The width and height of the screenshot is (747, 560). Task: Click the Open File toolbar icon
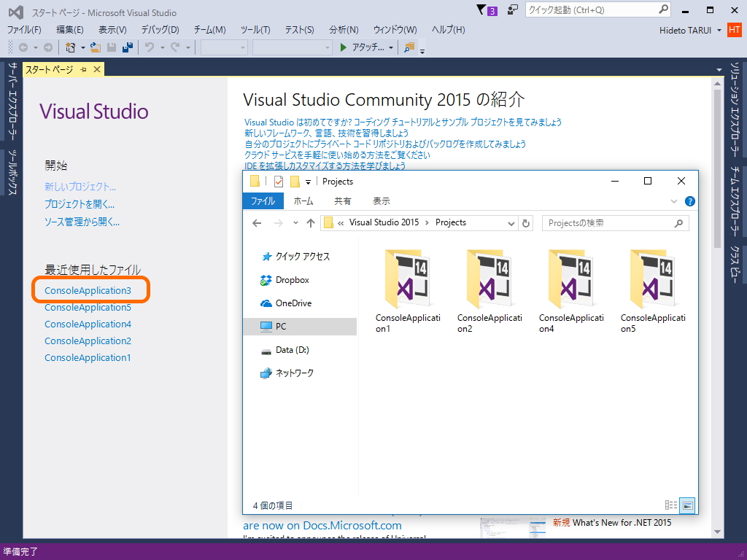[96, 47]
